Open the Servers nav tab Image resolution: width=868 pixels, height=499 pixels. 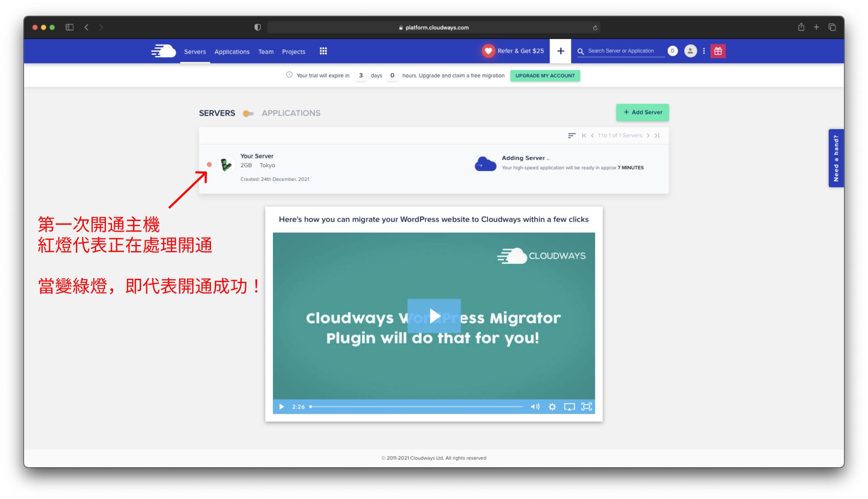(x=195, y=51)
